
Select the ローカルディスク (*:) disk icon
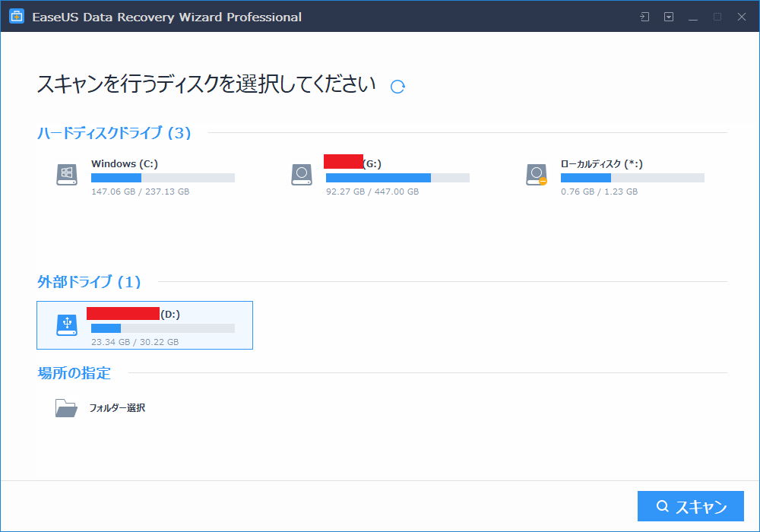537,175
